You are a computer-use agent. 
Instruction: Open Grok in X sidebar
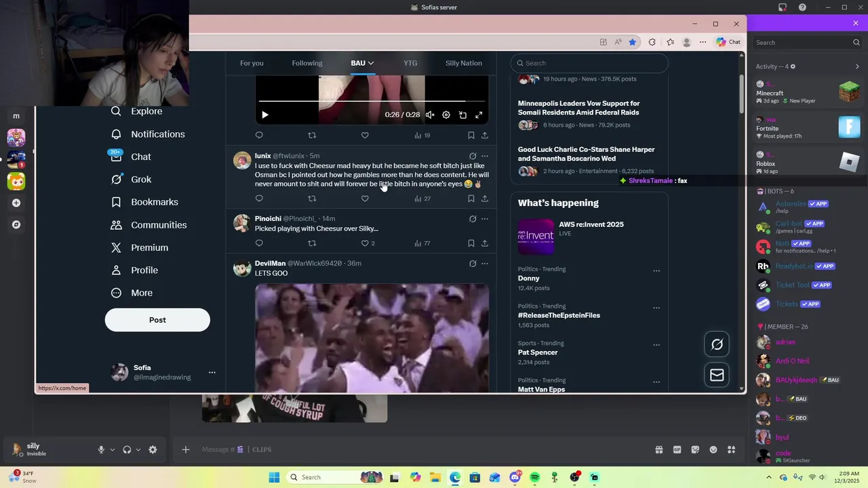(131, 180)
